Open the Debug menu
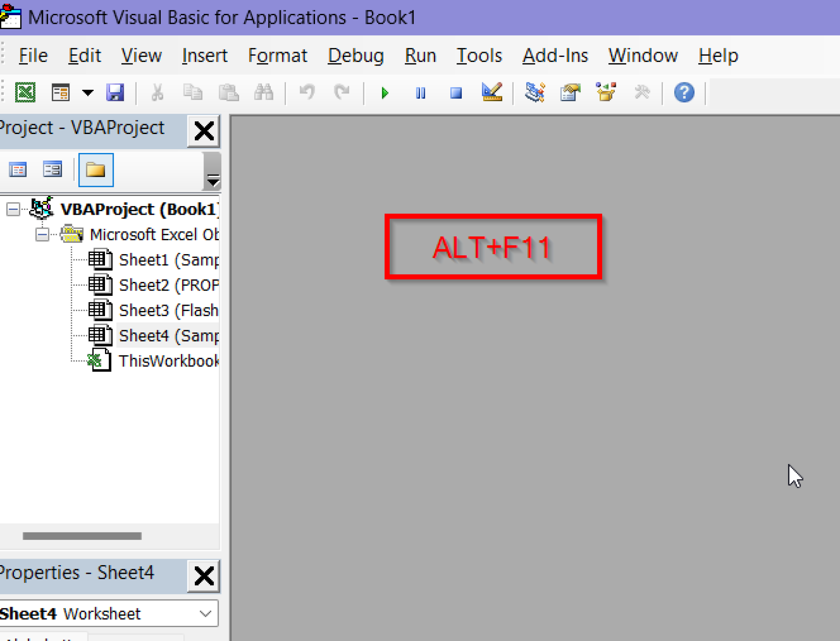This screenshot has height=641, width=840. (356, 56)
